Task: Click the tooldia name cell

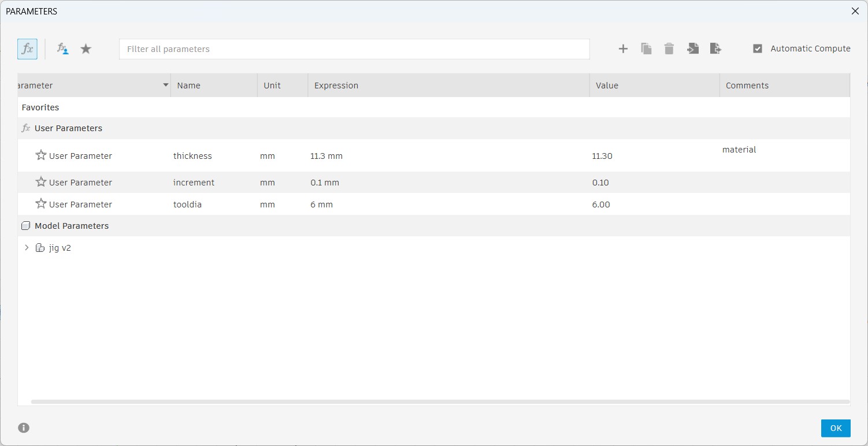Action: tap(187, 205)
